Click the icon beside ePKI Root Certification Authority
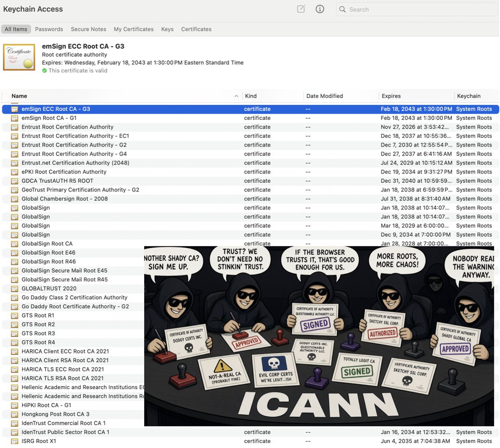The height and width of the screenshot is (448, 500). [15, 172]
